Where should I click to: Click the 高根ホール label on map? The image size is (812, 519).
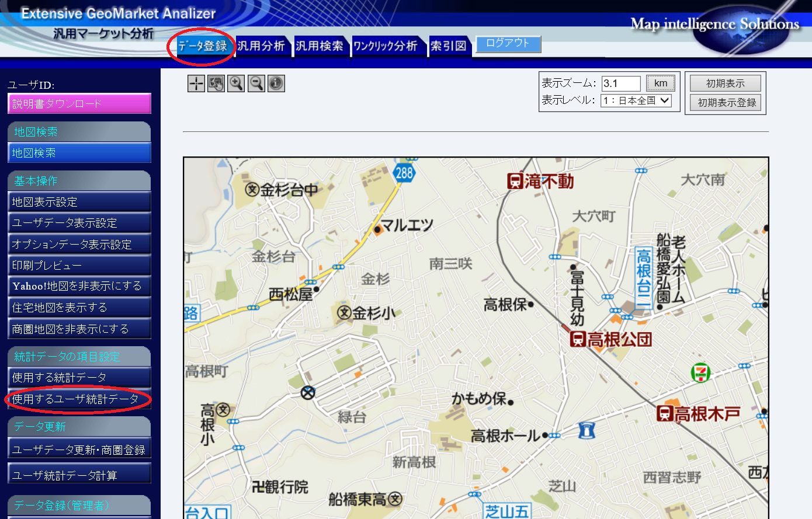click(x=505, y=436)
